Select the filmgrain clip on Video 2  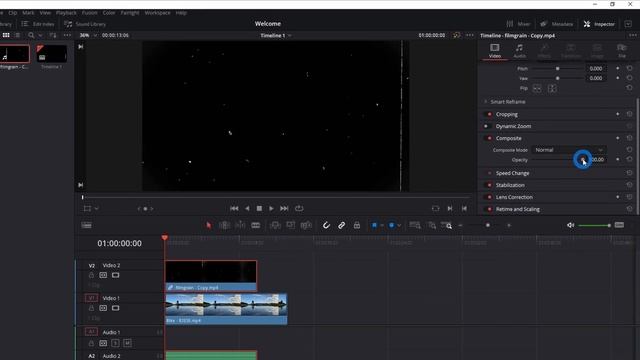pyautogui.click(x=211, y=276)
